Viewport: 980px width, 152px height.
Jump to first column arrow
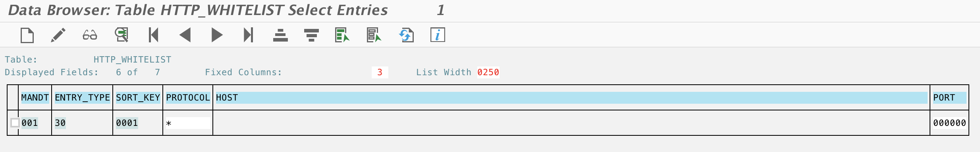click(x=154, y=35)
